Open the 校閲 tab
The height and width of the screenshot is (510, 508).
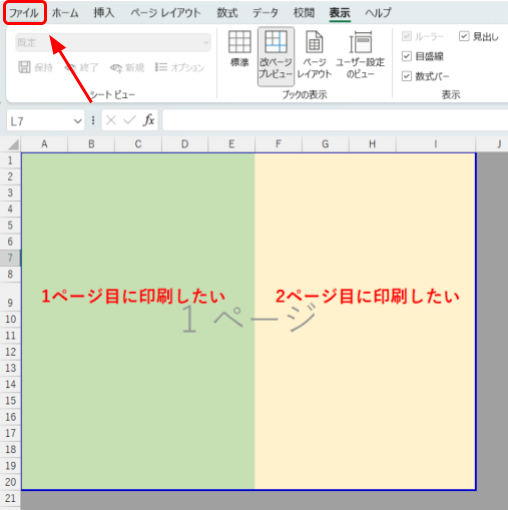click(304, 13)
